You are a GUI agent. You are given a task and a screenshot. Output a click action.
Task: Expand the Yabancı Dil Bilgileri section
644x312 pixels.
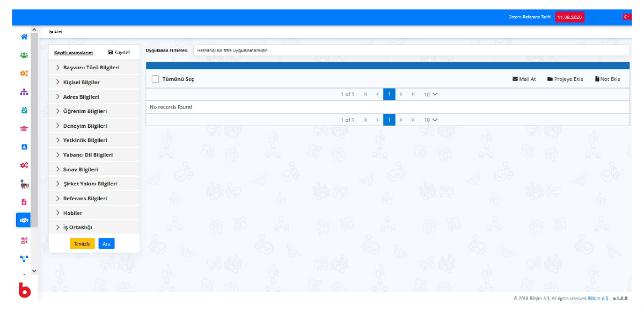[87, 155]
